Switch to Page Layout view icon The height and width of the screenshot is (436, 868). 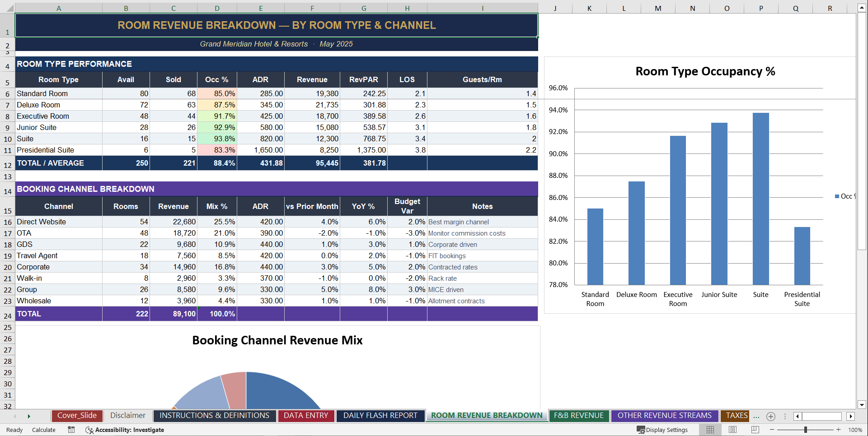coord(732,430)
